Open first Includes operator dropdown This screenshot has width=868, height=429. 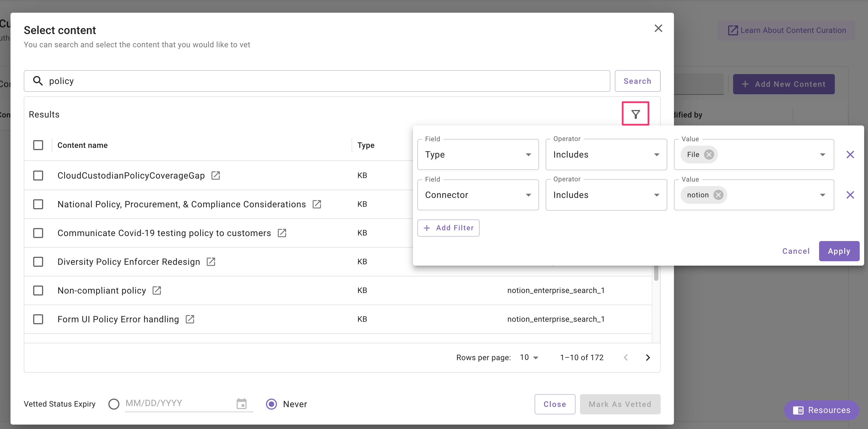606,155
